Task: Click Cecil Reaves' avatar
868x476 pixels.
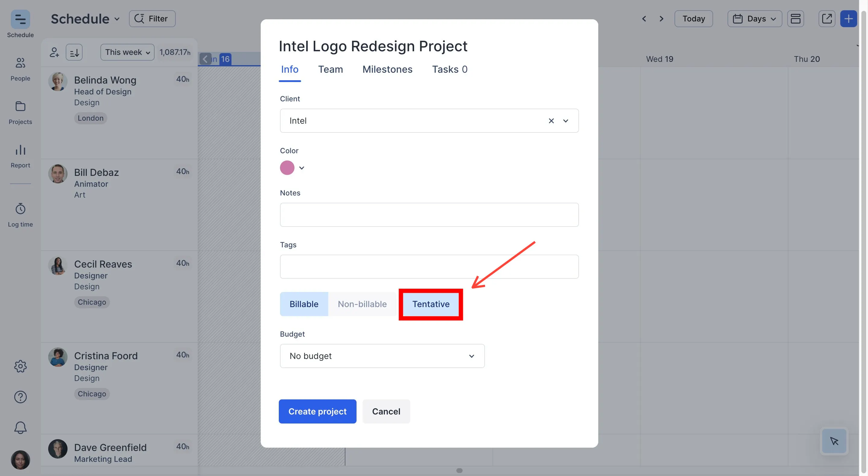Action: (58, 266)
